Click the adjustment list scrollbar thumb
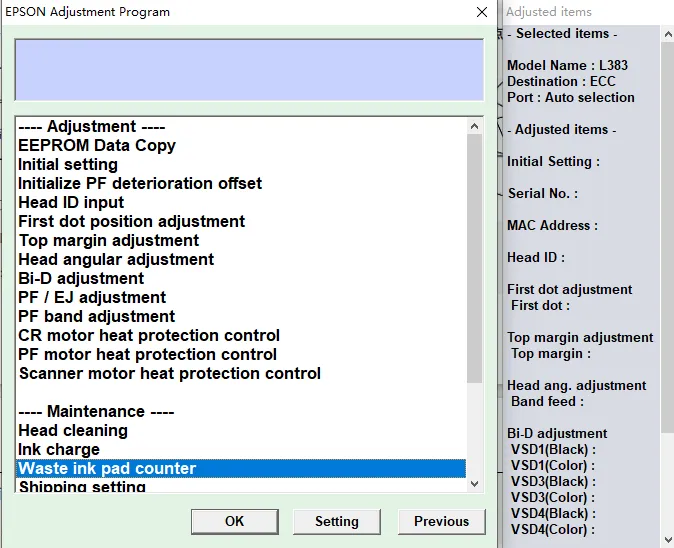674x548 pixels. tap(475, 258)
